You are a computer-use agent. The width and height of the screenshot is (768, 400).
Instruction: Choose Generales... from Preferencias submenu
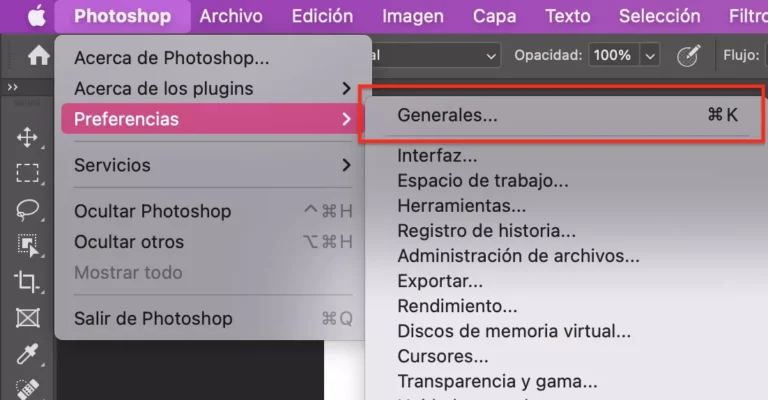click(447, 115)
